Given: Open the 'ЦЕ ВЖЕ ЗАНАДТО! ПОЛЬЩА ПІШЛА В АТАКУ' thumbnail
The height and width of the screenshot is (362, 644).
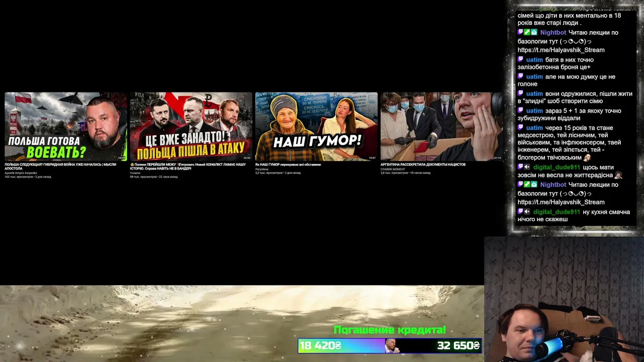Looking at the screenshot, I should (x=191, y=126).
